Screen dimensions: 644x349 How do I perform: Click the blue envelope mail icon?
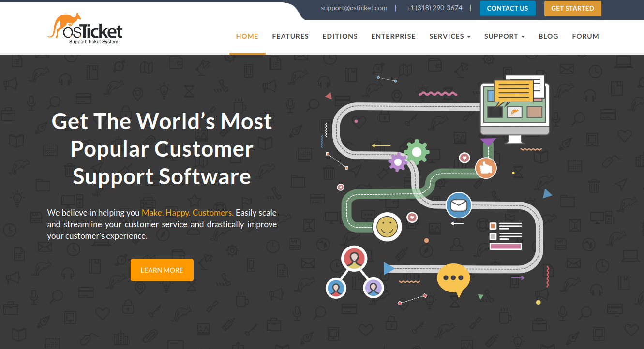coord(458,205)
